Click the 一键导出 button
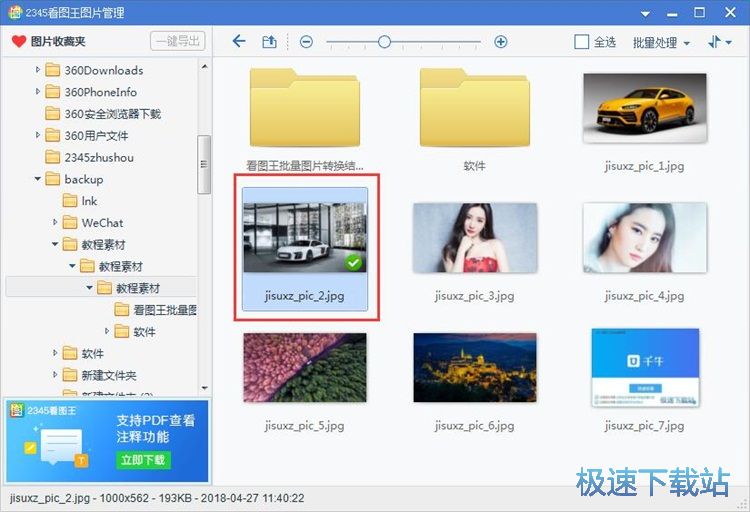This screenshot has width=750, height=512. 177,41
